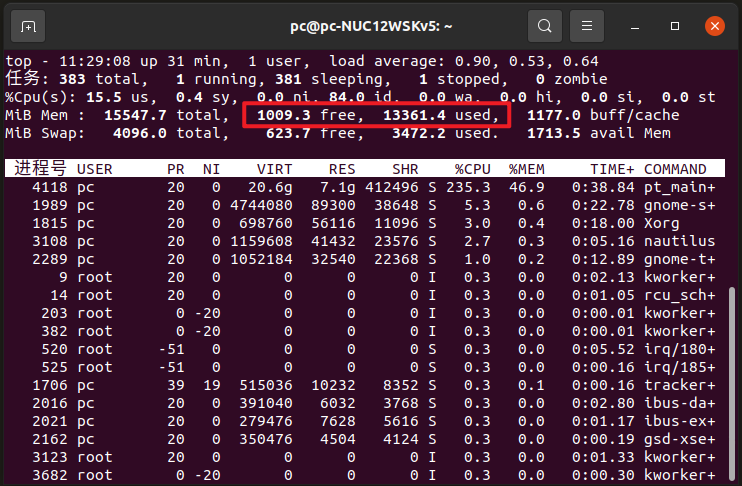Click the gnome-t+ command
This screenshot has height=486, width=742.
point(680,259)
